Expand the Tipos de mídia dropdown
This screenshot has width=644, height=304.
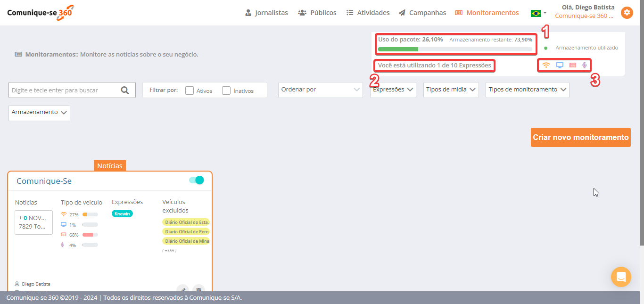point(451,90)
